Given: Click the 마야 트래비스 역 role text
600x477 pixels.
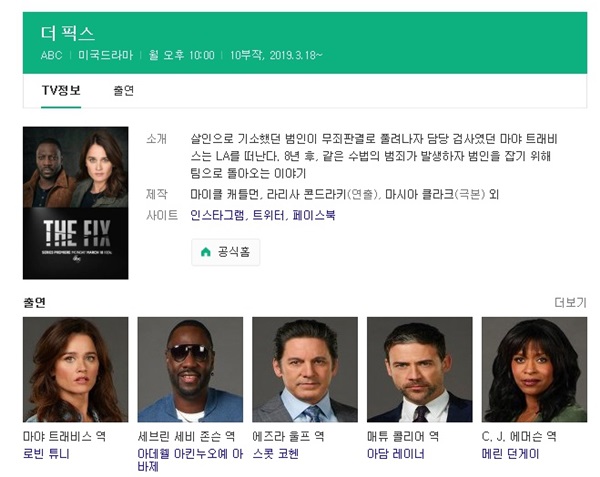Looking at the screenshot, I should pos(64,436).
